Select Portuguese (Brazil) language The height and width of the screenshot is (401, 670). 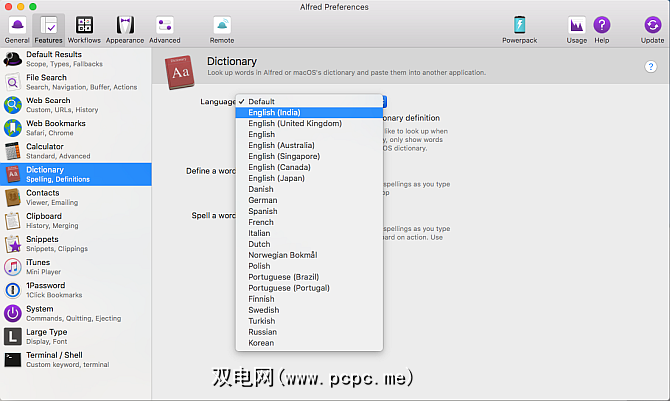coord(309,277)
